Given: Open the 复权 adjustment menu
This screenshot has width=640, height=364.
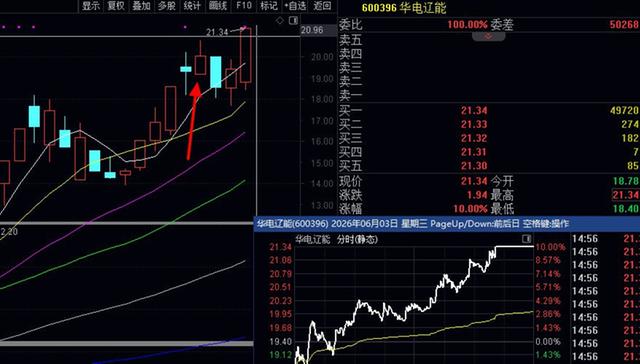Looking at the screenshot, I should pos(116,6).
